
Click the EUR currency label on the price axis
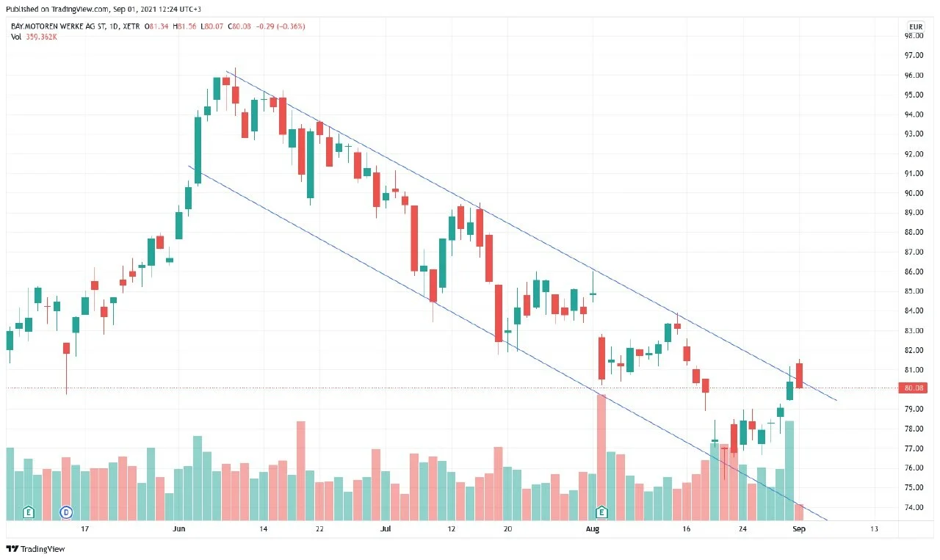(x=914, y=25)
